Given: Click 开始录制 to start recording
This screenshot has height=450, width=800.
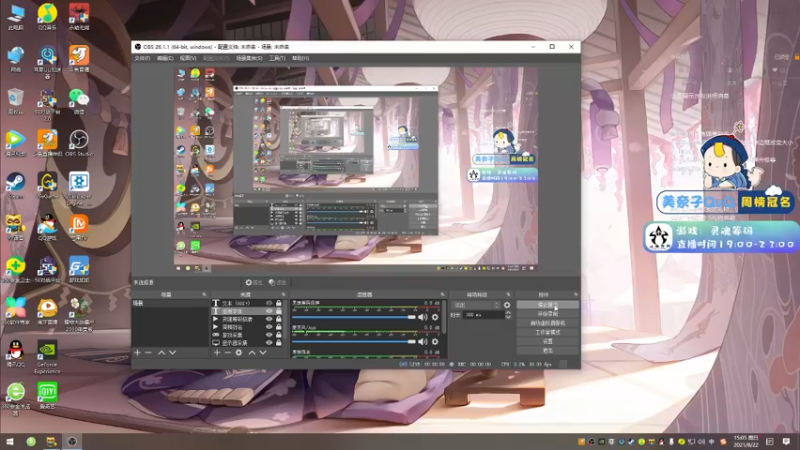Looking at the screenshot, I should click(547, 314).
